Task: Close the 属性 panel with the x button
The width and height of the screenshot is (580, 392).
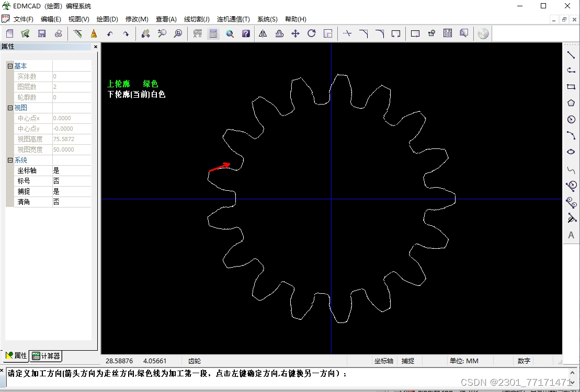Action: tap(95, 47)
